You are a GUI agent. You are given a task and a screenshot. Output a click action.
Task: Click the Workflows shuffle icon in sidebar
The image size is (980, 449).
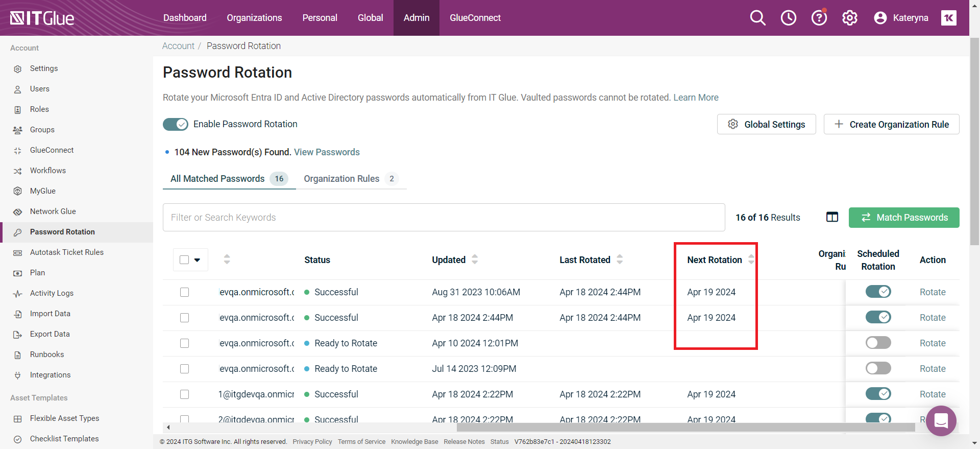18,171
